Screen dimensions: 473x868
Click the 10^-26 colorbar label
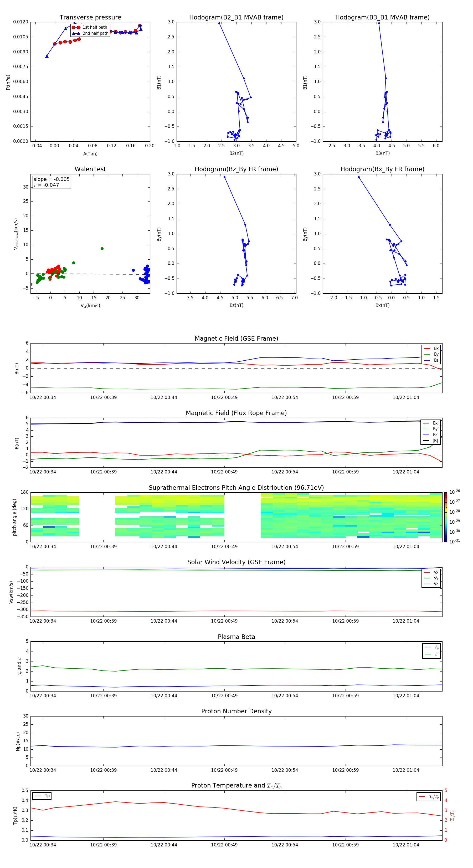click(x=455, y=492)
